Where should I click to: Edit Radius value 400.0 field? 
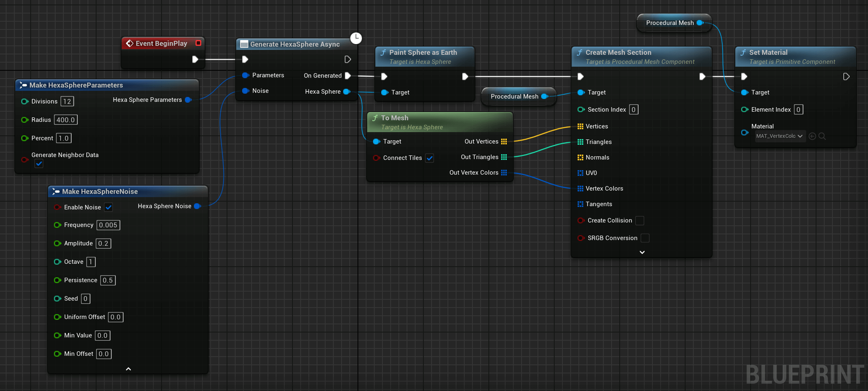tap(66, 120)
